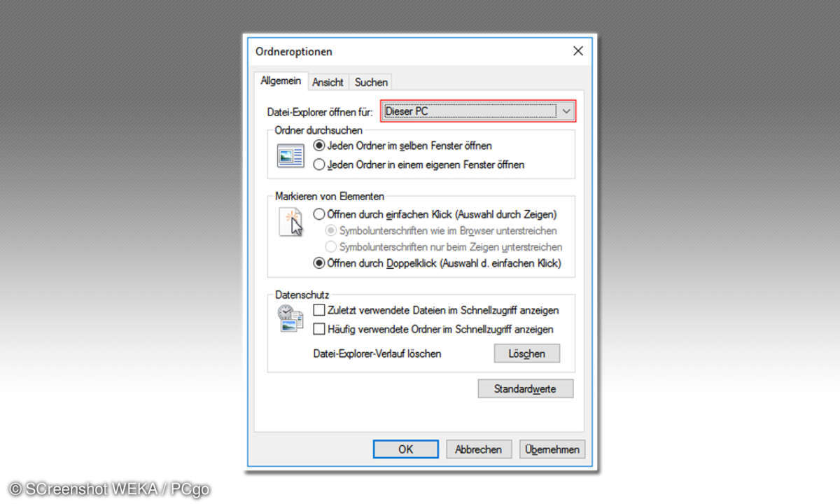Switch to the Ansicht tab

point(328,82)
